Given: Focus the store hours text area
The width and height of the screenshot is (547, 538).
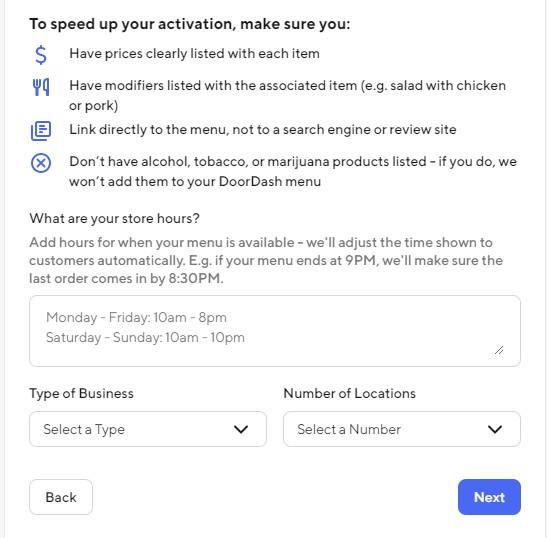Looking at the screenshot, I should point(275,331).
